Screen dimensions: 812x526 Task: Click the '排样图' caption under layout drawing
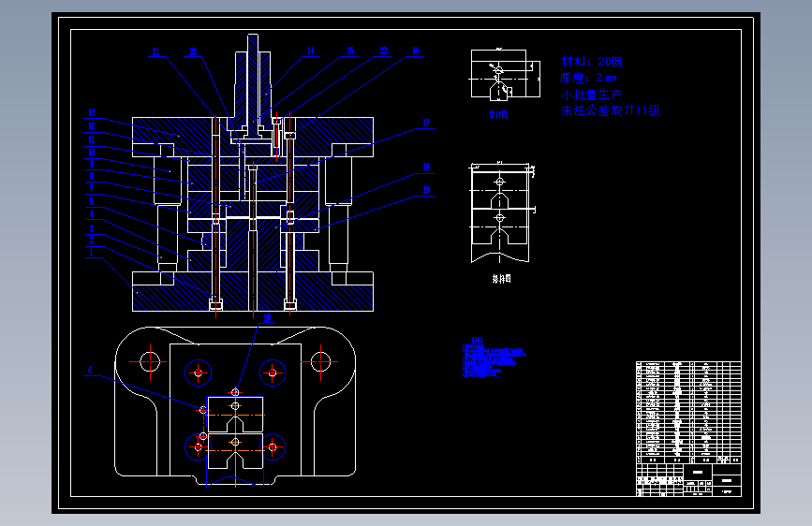(501, 279)
